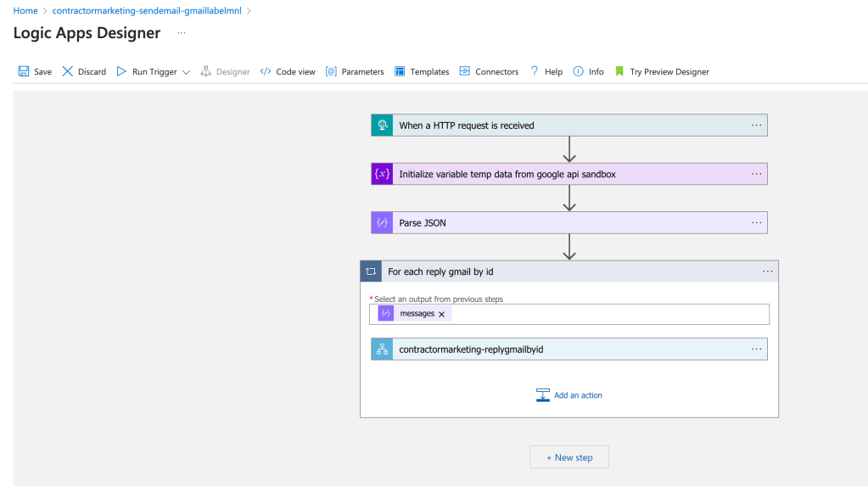868x486 pixels.
Task: Click the HTTP request trigger globe icon
Action: (x=382, y=125)
